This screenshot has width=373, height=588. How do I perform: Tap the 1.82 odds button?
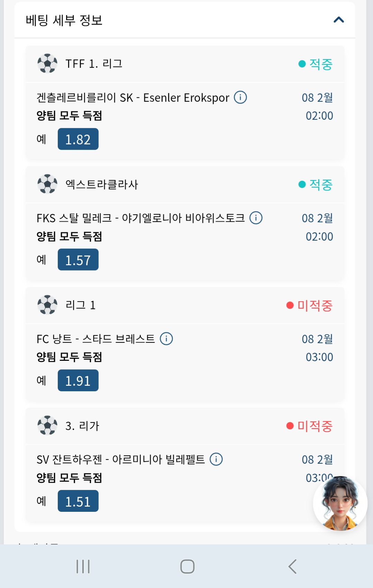coord(78,139)
